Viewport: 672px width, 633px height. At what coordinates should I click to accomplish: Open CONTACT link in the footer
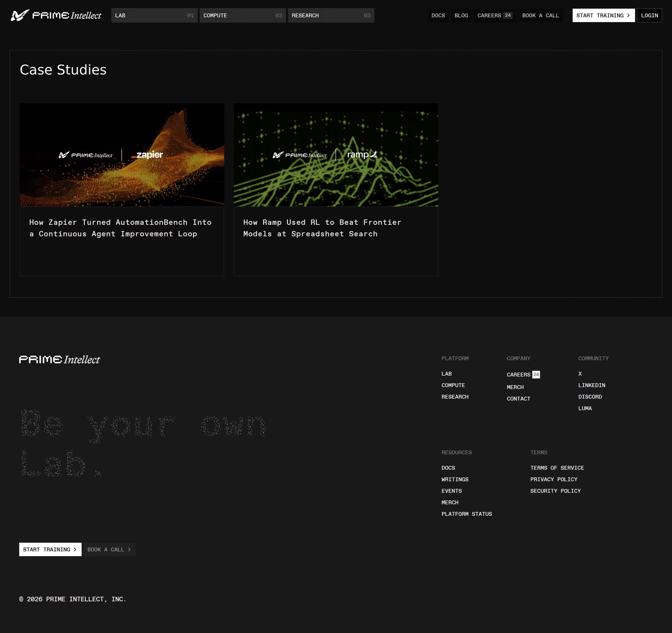[518, 399]
